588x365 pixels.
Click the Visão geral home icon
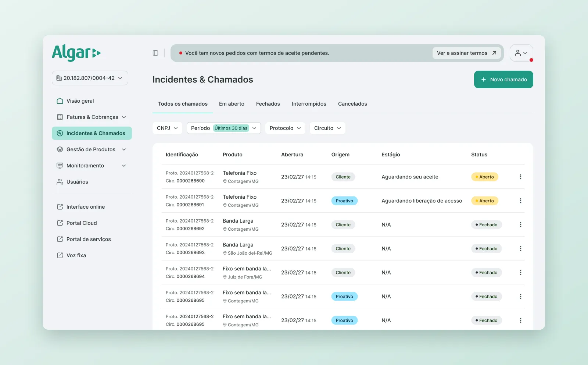click(x=60, y=101)
